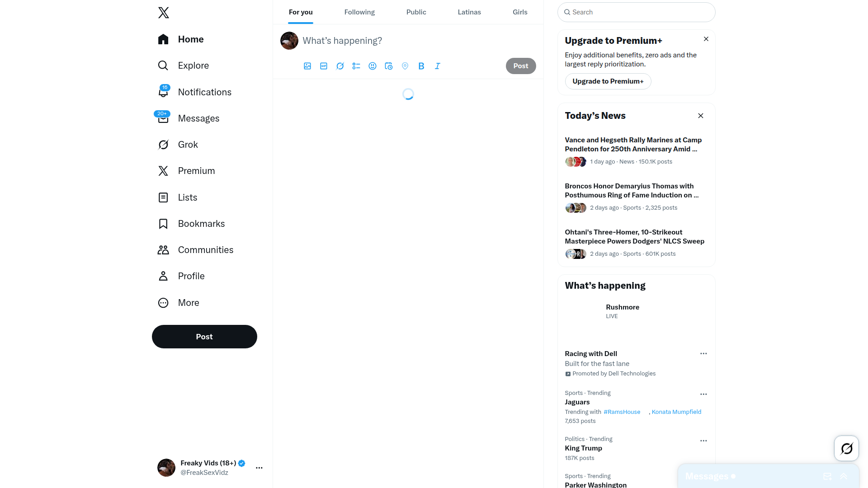Open account menu next to @FreakSexVidz
Screen dimensions: 868x488
click(259, 468)
